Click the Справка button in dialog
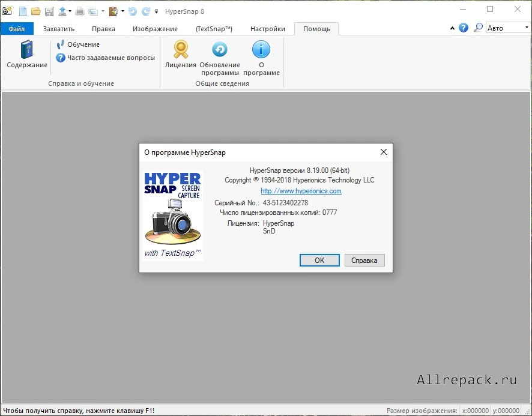The height and width of the screenshot is (416, 532). (364, 261)
